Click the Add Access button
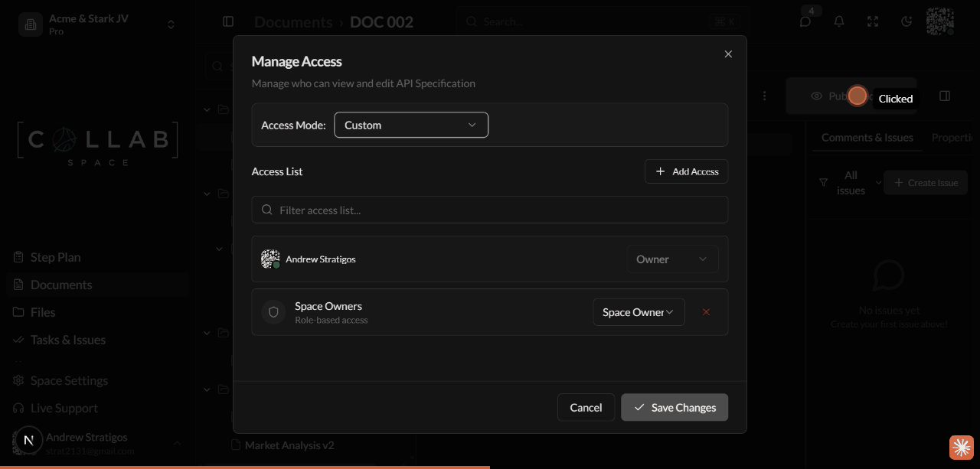Viewport: 980px width, 469px height. point(686,171)
